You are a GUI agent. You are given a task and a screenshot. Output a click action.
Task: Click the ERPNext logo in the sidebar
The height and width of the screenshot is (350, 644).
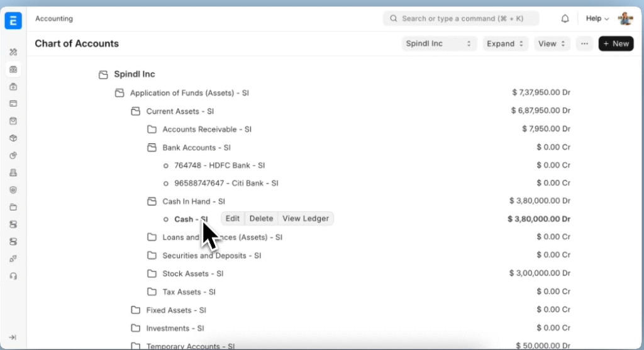(x=13, y=20)
